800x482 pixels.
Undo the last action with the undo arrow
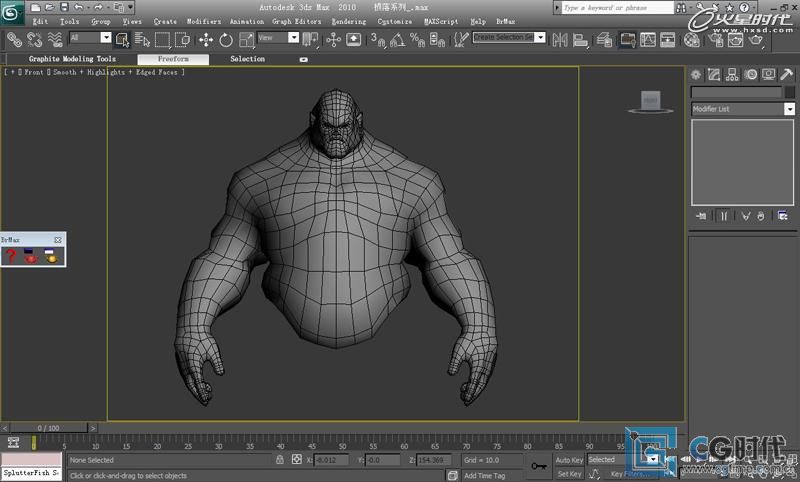click(x=79, y=7)
